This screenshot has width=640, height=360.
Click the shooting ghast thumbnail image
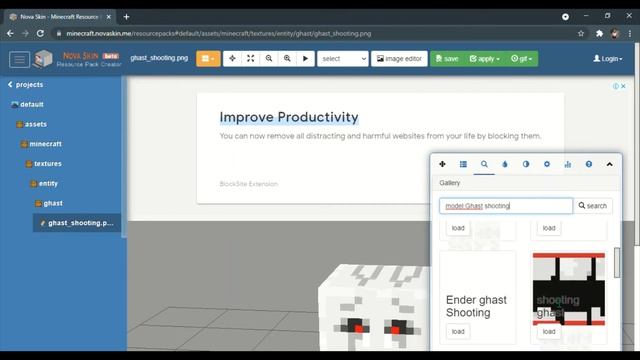tap(569, 289)
